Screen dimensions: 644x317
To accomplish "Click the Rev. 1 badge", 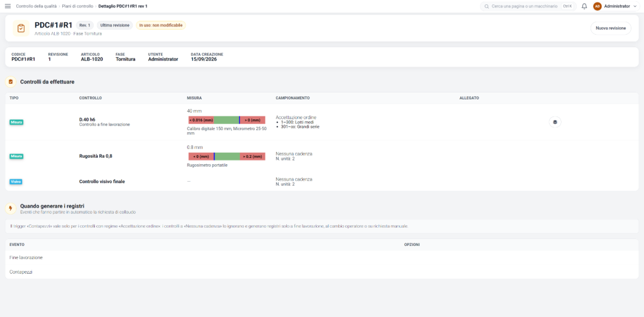I will (85, 25).
